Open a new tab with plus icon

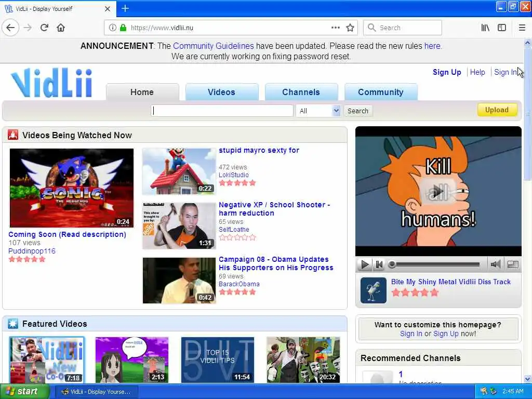[x=125, y=8]
